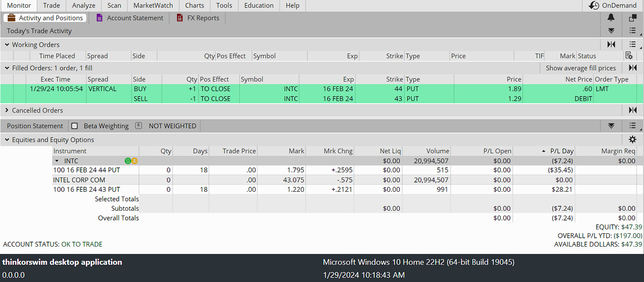Screen dimensions: 644x282
Task: Collapse Equities and Equity Options section
Action: (7, 139)
